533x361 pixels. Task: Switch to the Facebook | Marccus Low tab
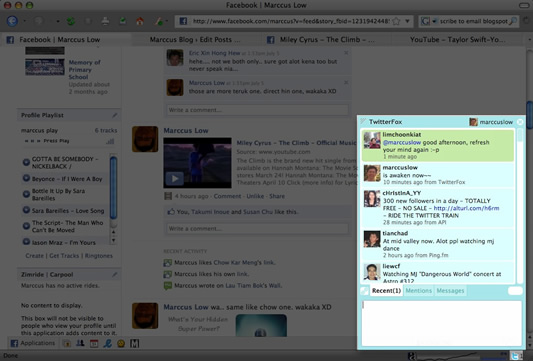pos(66,40)
